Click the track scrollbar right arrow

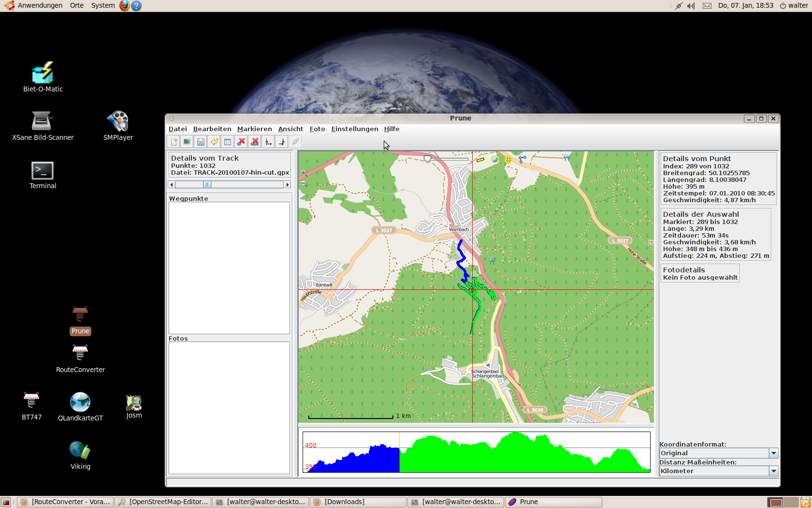(287, 185)
